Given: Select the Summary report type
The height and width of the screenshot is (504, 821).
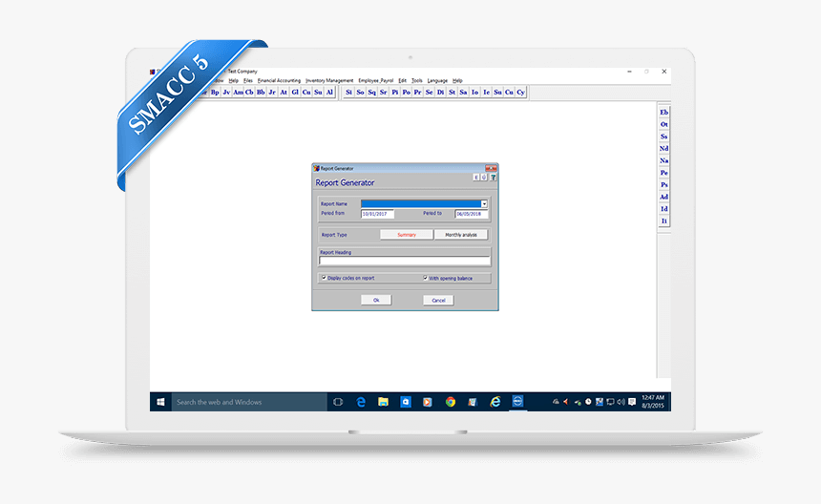Looking at the screenshot, I should point(407,235).
